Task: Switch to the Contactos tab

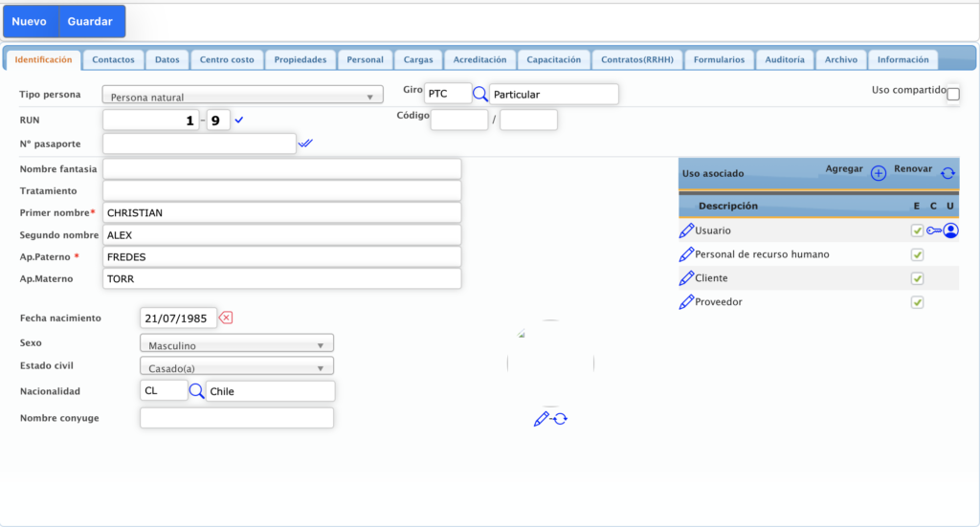Action: click(x=113, y=60)
